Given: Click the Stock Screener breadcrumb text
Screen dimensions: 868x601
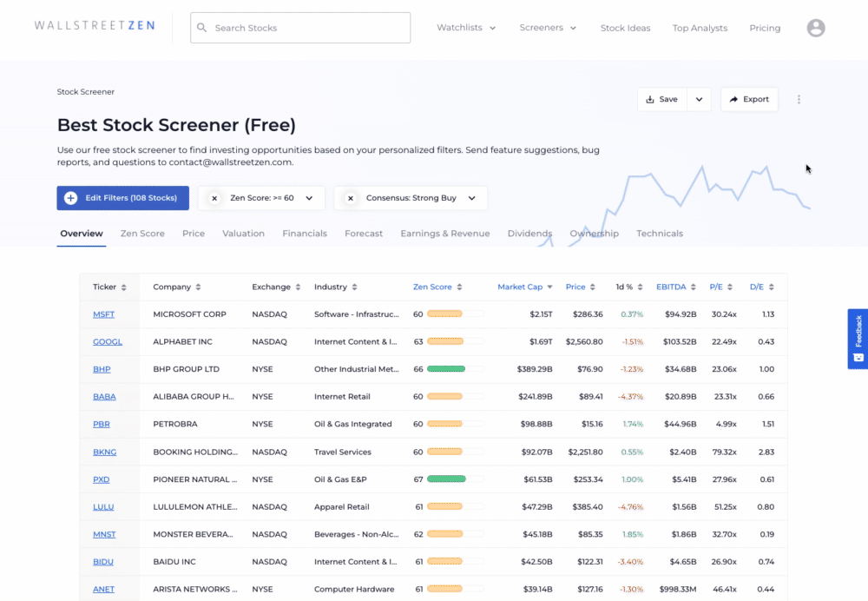Looking at the screenshot, I should 86,92.
